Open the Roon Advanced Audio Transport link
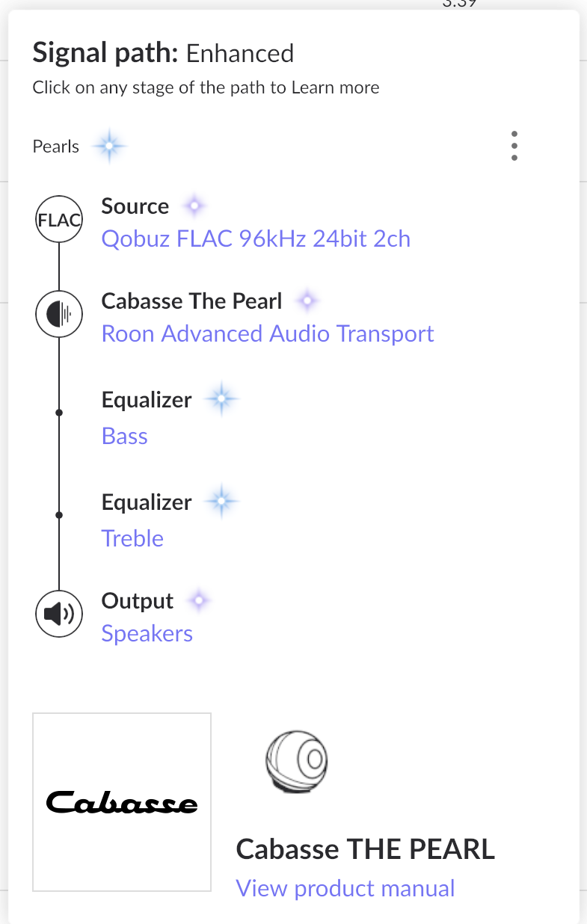Image resolution: width=587 pixels, height=924 pixels. [x=268, y=333]
